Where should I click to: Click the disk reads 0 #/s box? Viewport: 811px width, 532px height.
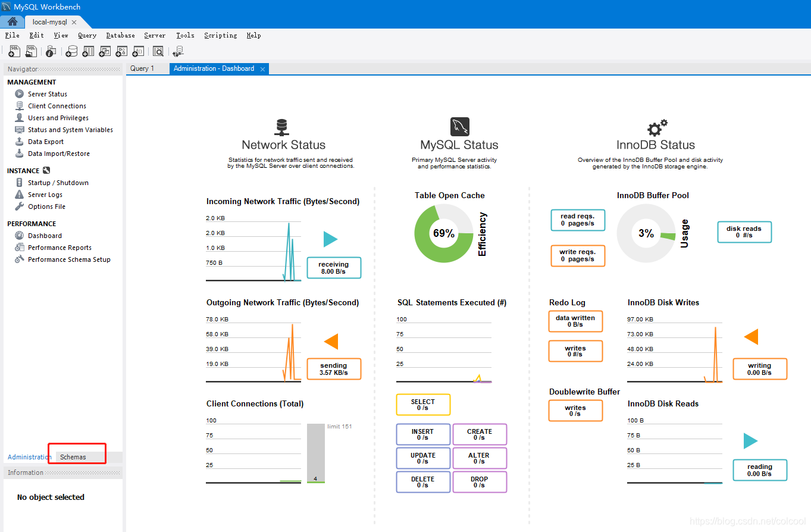click(744, 232)
